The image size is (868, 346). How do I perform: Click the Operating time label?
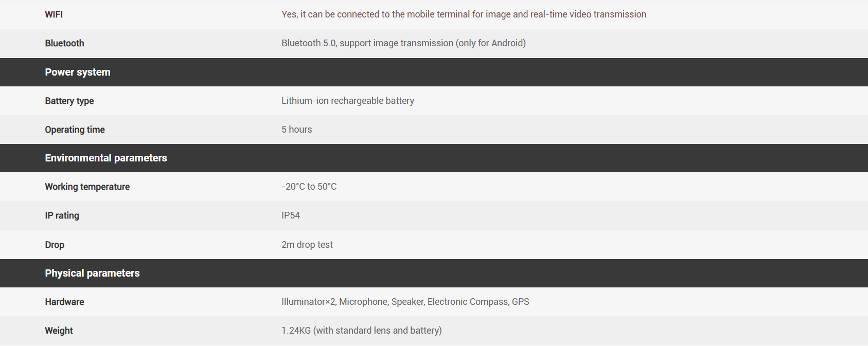(75, 130)
